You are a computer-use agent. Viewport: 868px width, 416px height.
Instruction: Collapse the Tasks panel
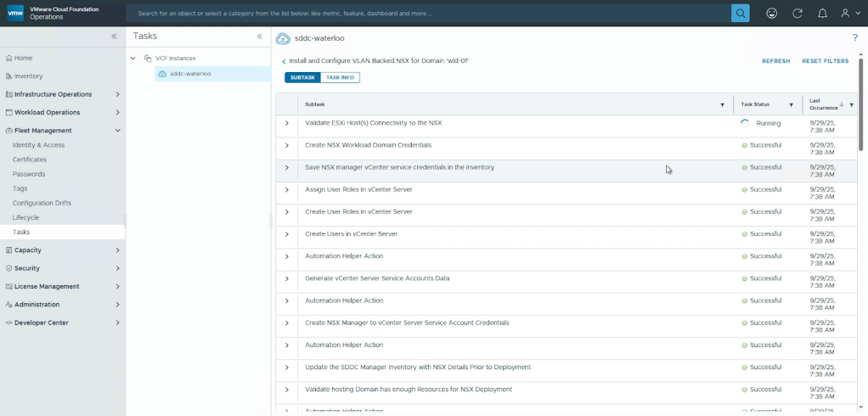click(x=260, y=37)
